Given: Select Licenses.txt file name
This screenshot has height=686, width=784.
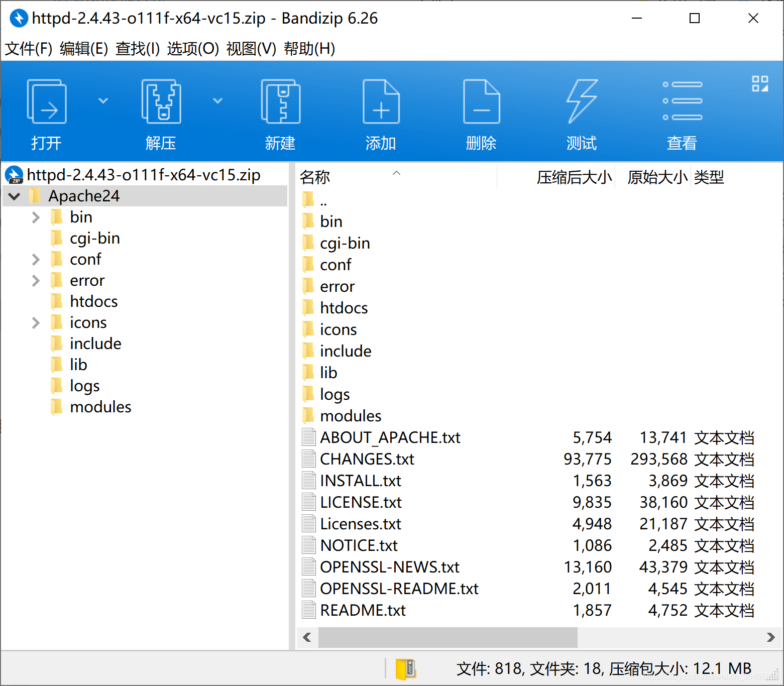Looking at the screenshot, I should 361,524.
